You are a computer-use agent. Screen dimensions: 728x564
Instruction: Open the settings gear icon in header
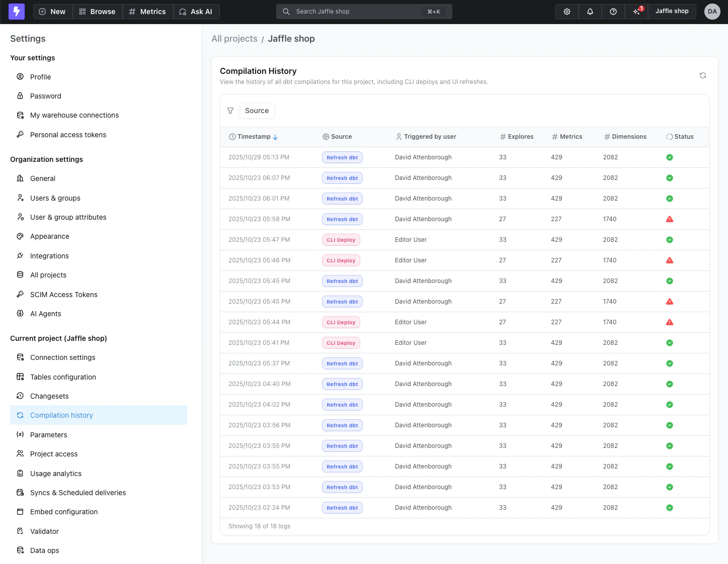click(x=567, y=12)
